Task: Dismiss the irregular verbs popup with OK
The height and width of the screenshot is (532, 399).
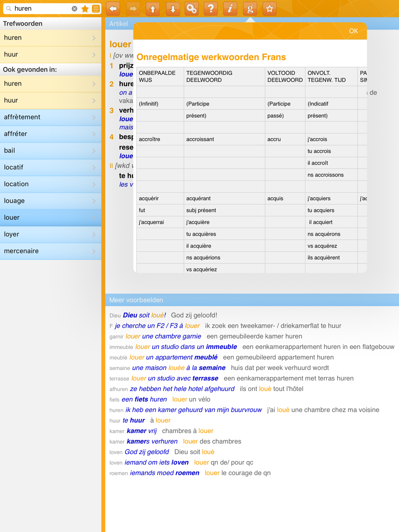Action: [354, 31]
